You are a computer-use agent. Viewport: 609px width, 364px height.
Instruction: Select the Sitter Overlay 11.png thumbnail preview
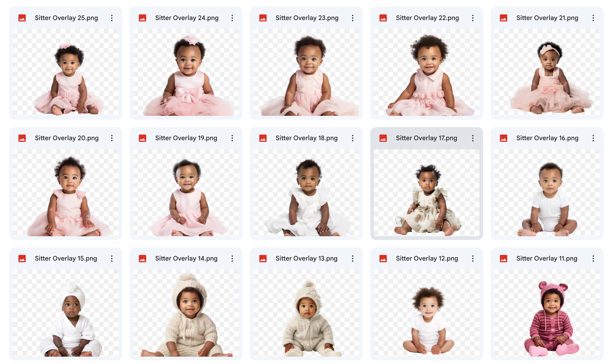(547, 313)
